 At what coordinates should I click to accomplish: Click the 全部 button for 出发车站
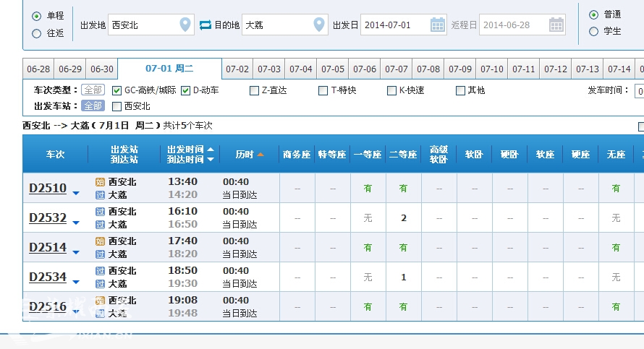93,105
